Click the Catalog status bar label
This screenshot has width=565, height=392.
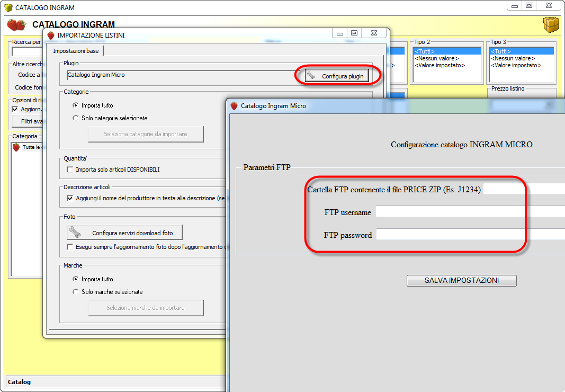point(19,382)
